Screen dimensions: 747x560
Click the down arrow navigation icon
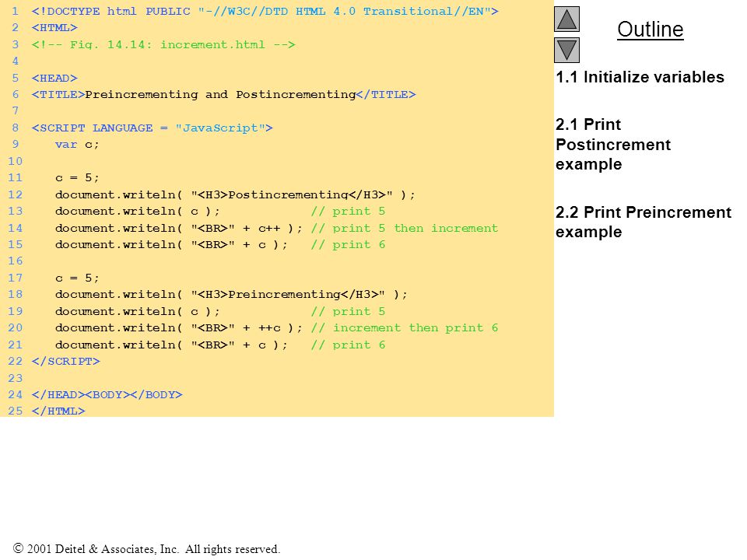(x=566, y=50)
